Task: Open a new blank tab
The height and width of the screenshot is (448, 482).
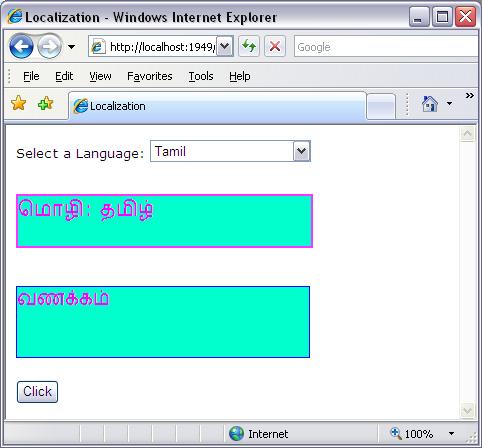Action: 381,107
